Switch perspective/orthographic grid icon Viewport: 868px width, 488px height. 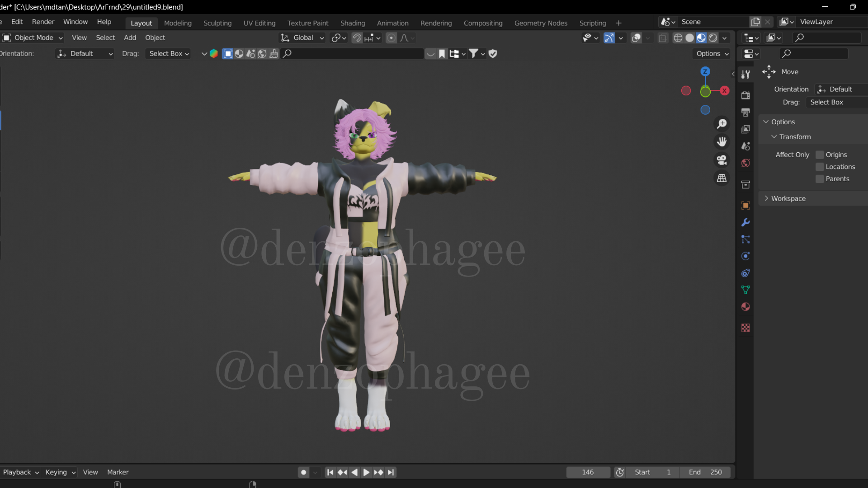722,178
